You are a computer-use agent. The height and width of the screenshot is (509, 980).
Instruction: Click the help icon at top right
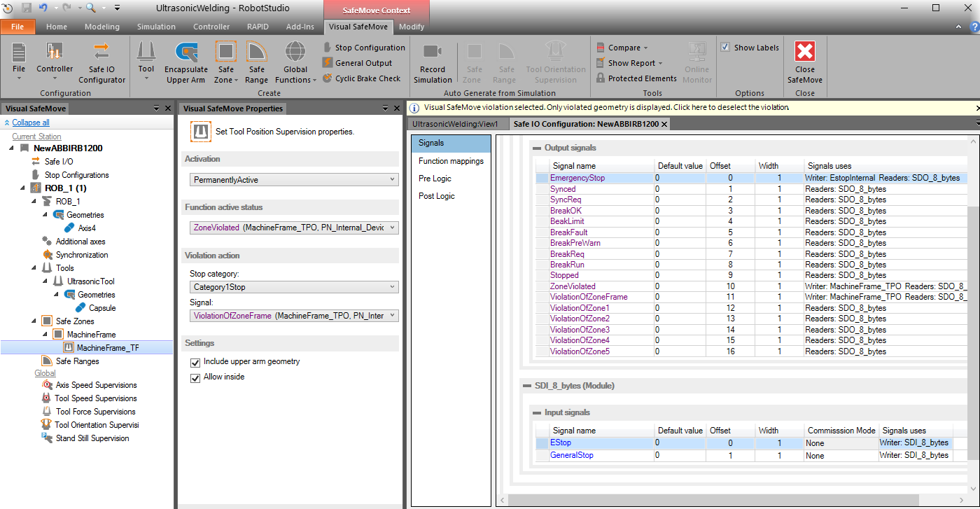click(974, 27)
